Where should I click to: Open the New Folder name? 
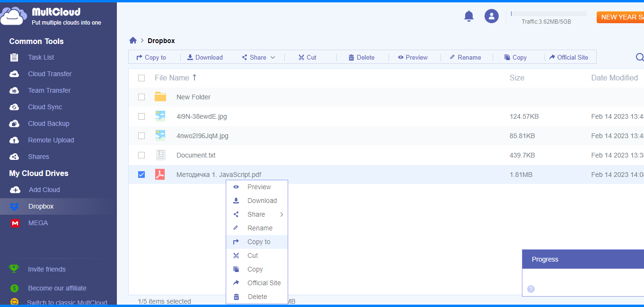click(194, 97)
